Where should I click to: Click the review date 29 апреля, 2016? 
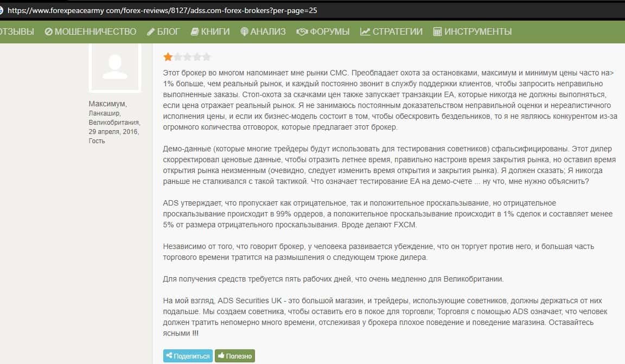click(x=113, y=132)
